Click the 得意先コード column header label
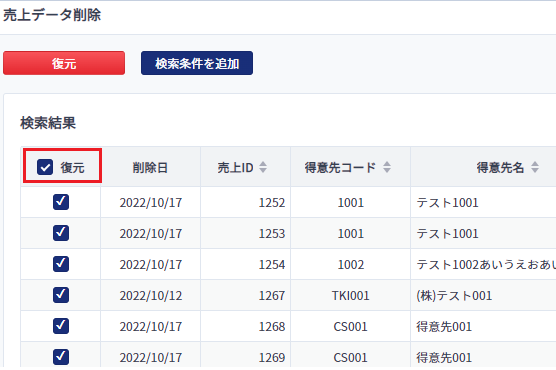The height and width of the screenshot is (370, 556). (340, 167)
